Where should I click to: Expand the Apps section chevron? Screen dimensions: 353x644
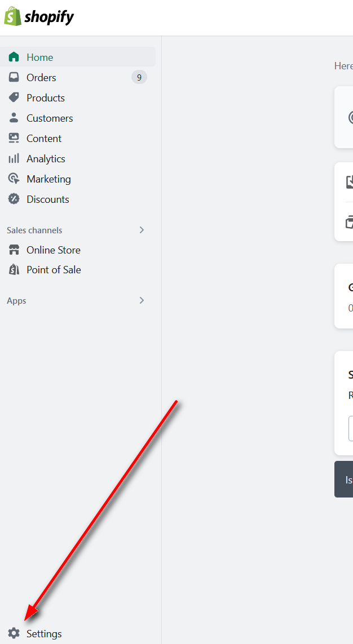tap(142, 301)
